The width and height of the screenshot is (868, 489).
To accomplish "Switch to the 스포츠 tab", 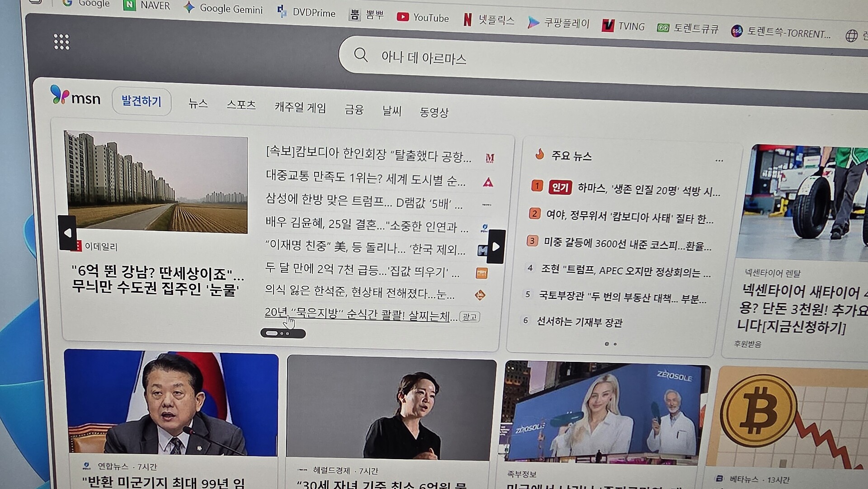I will pos(241,105).
